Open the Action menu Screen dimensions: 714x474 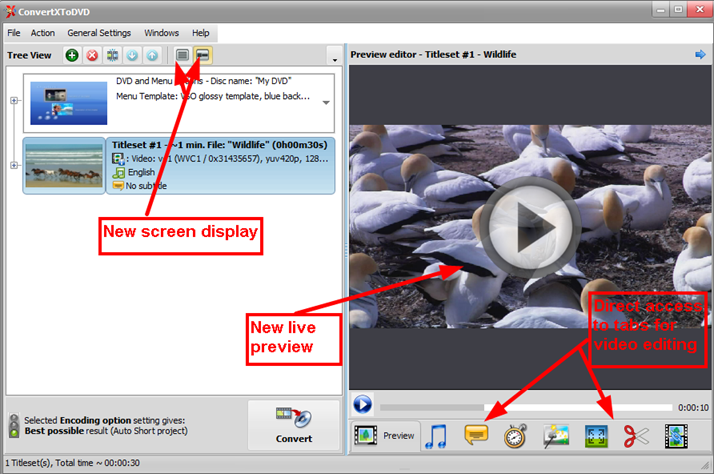[43, 33]
